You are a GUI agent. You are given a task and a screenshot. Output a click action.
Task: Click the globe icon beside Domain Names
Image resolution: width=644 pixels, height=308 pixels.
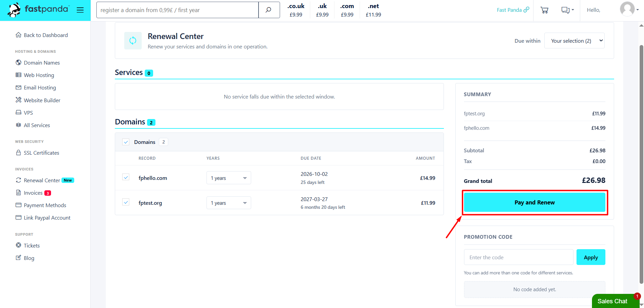tap(18, 62)
